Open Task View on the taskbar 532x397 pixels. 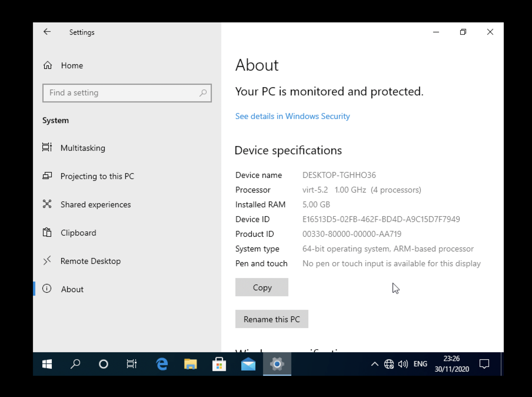[x=132, y=364]
